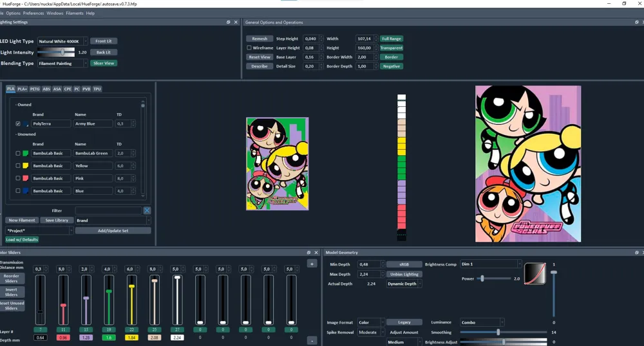Select the Slicer View button
Screen dimensions: 644x346
click(x=104, y=63)
